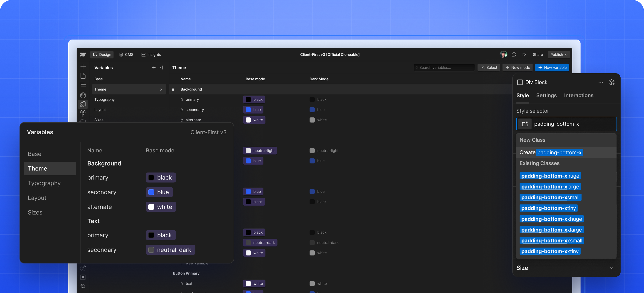Click the Webflow logo icon
Screen dimensions: 644x293
[83, 54]
